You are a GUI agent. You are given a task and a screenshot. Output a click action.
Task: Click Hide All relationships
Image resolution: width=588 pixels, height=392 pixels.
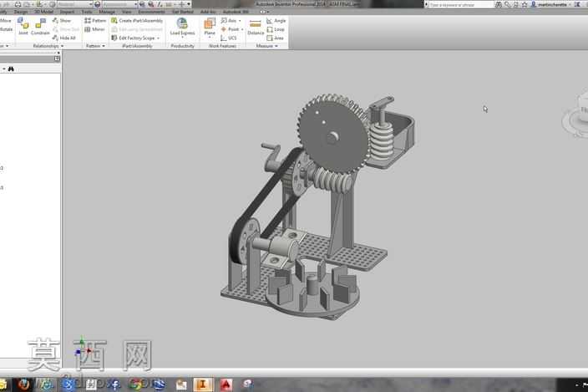coord(64,38)
